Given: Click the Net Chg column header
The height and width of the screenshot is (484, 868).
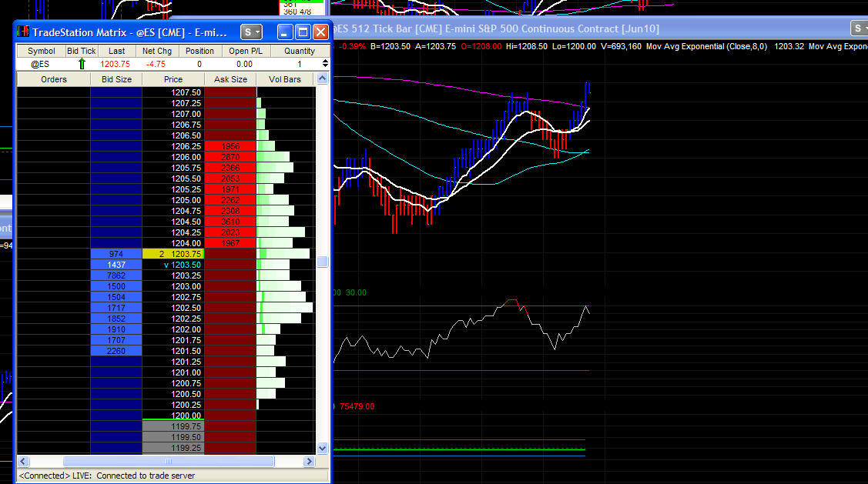Looking at the screenshot, I should click(x=157, y=51).
